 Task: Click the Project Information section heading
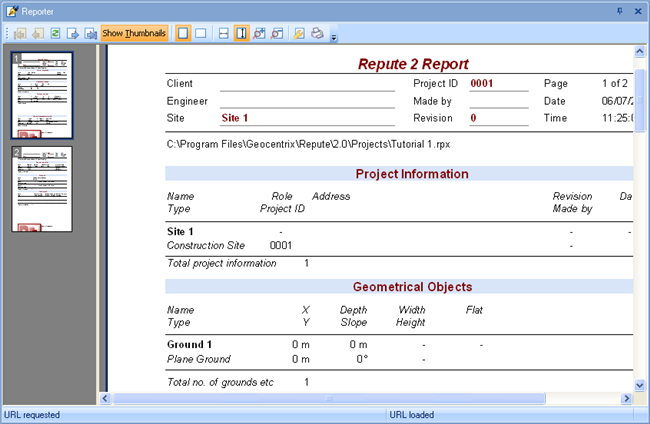(x=412, y=174)
